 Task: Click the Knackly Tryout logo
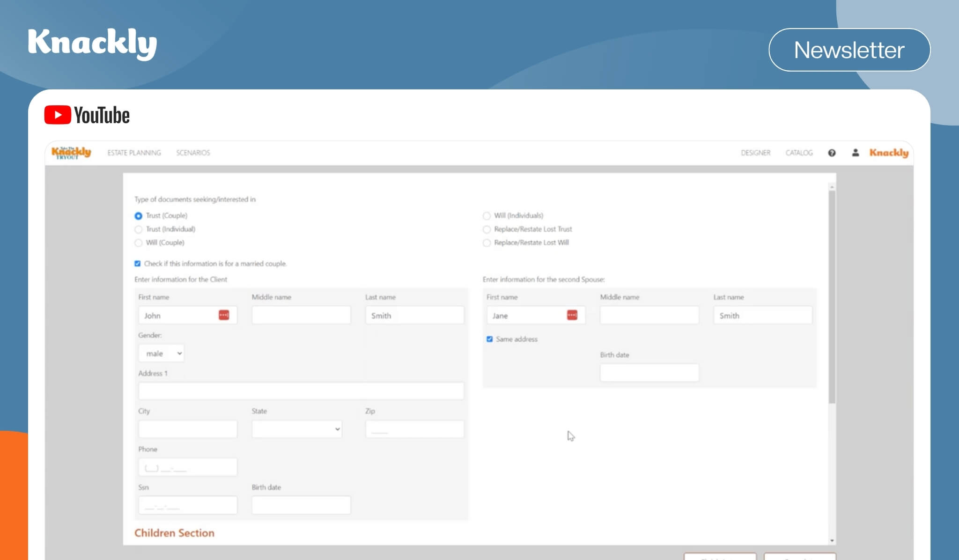click(x=71, y=153)
